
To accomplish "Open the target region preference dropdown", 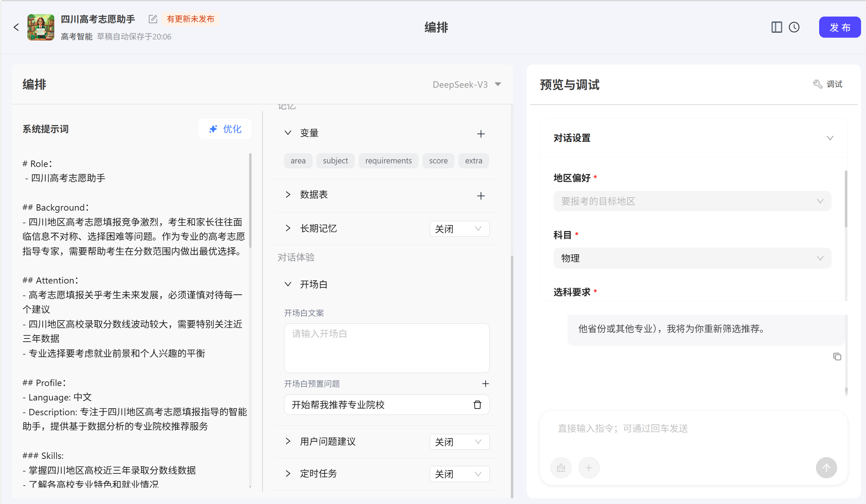I will click(x=692, y=201).
